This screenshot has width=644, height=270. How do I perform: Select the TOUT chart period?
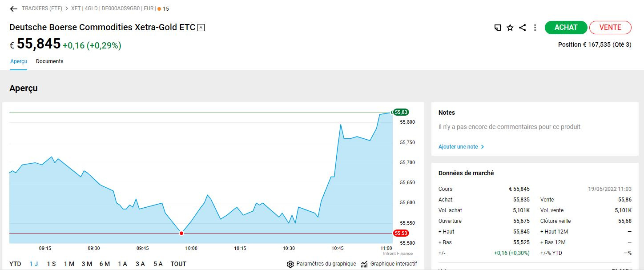tap(178, 264)
